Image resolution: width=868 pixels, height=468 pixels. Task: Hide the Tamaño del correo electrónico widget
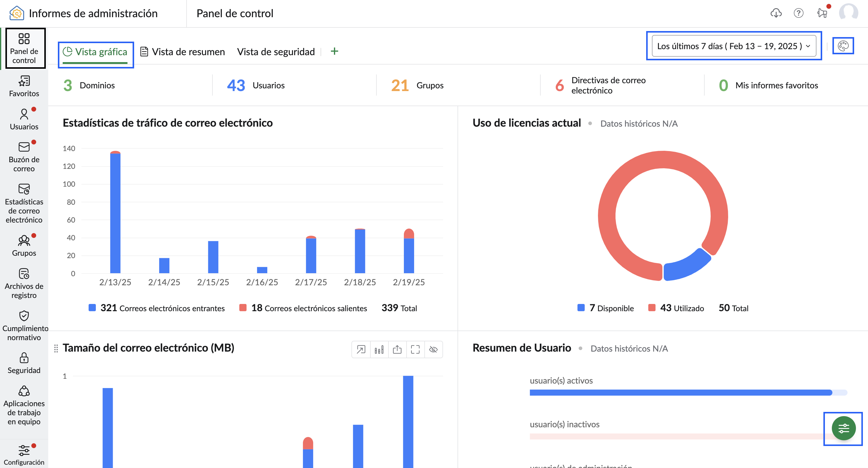[x=433, y=349]
